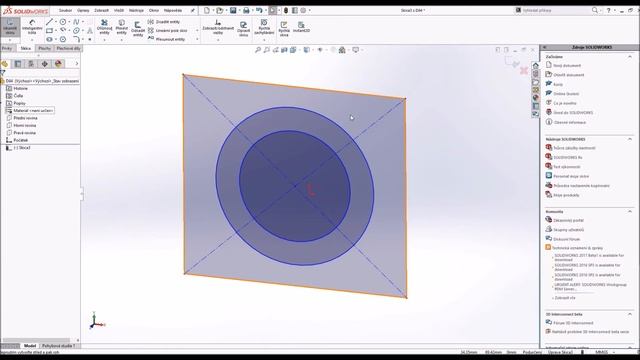Open dropdown below Smart Dimension
The image size is (640, 360).
32,40
